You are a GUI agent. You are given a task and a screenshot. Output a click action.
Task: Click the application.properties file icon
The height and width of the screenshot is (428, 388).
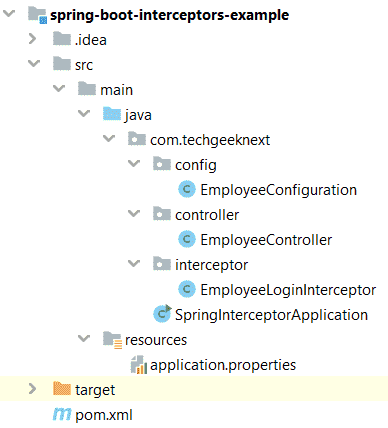click(x=138, y=364)
